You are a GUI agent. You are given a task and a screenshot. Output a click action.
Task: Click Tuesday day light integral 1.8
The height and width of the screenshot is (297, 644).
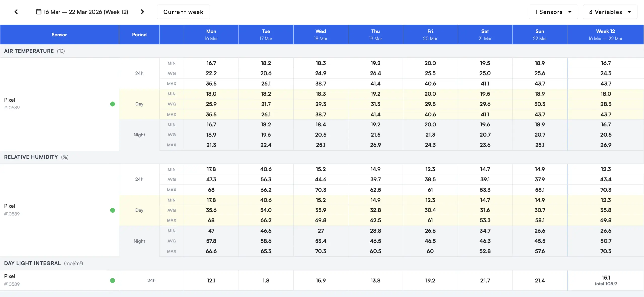(266, 281)
